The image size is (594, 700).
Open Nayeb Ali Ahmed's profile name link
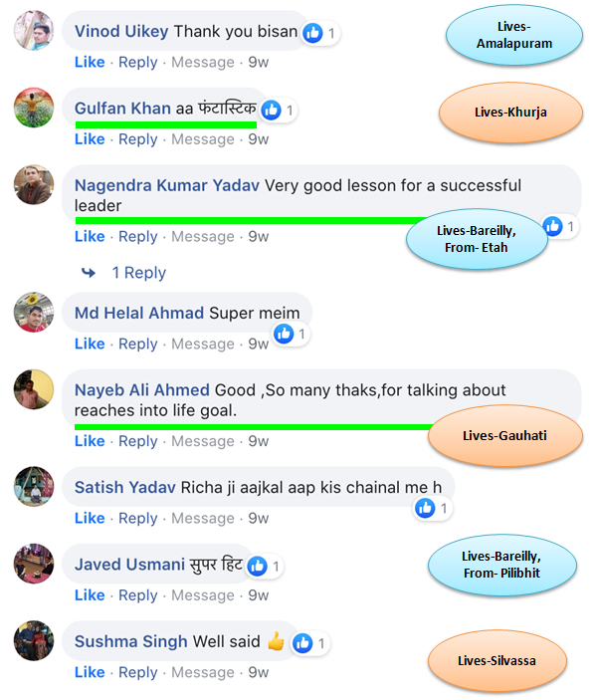pyautogui.click(x=142, y=389)
